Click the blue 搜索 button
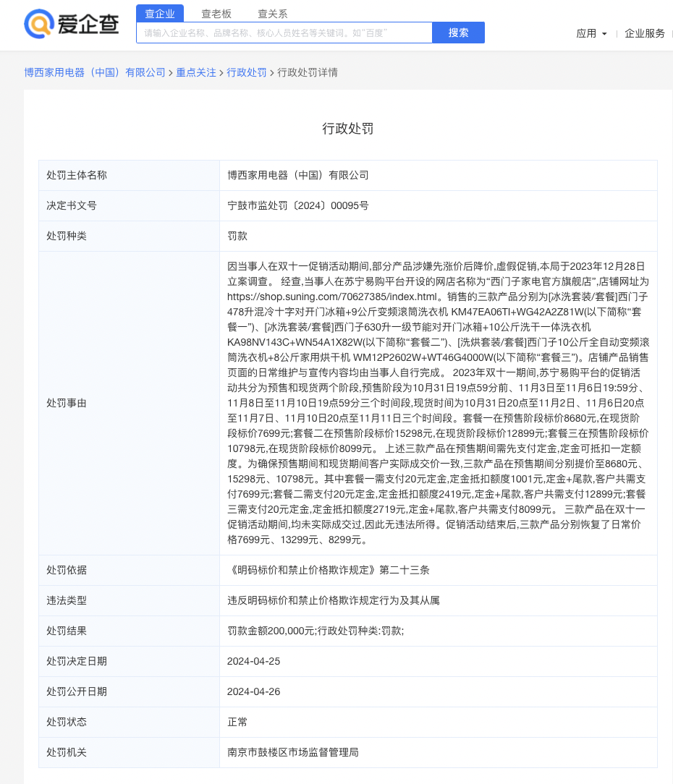Viewport: 673px width, 784px height. (458, 33)
